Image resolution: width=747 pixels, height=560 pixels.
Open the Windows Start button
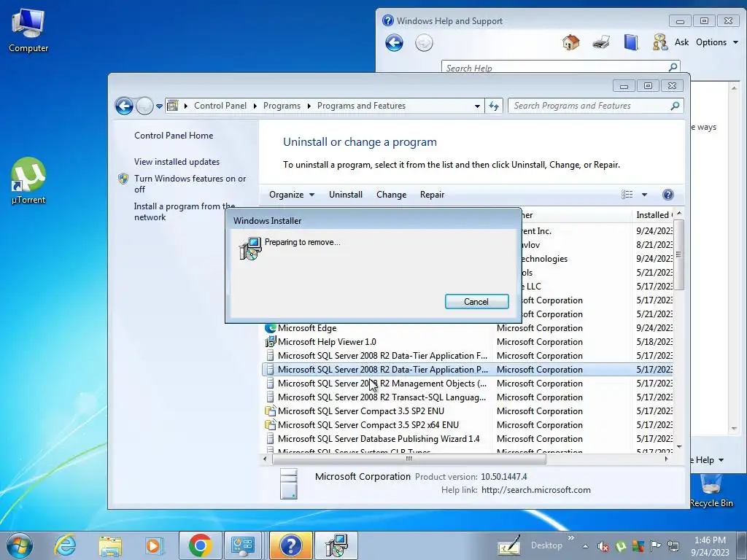[19, 545]
